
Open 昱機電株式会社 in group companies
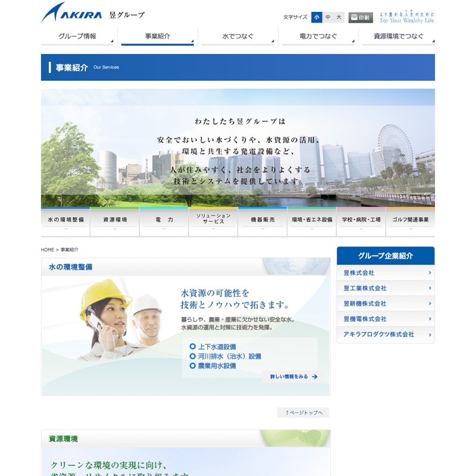[x=386, y=319]
